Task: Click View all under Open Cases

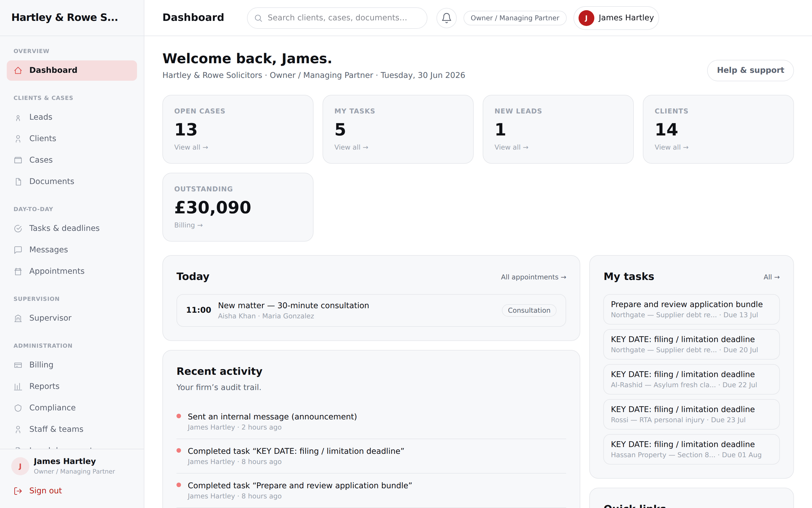Action: (191, 148)
